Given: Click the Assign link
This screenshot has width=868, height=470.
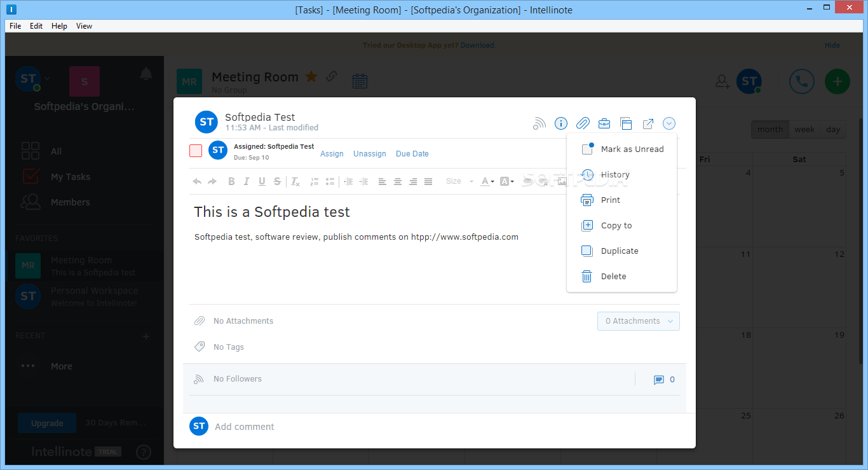Looking at the screenshot, I should click(x=332, y=154).
